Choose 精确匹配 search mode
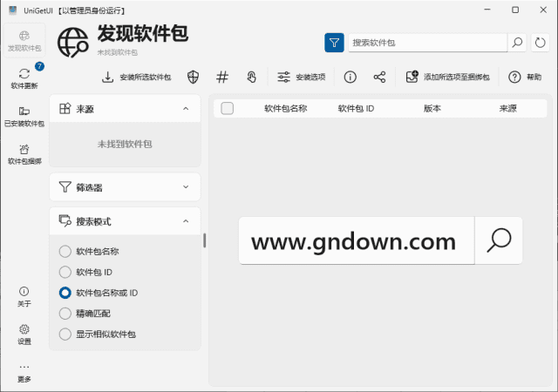The height and width of the screenshot is (392, 558). 85,314
